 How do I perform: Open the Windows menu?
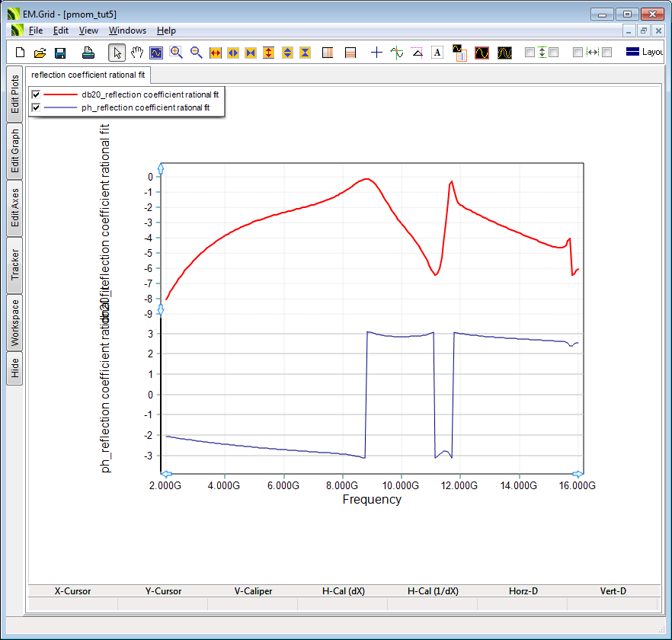127,30
